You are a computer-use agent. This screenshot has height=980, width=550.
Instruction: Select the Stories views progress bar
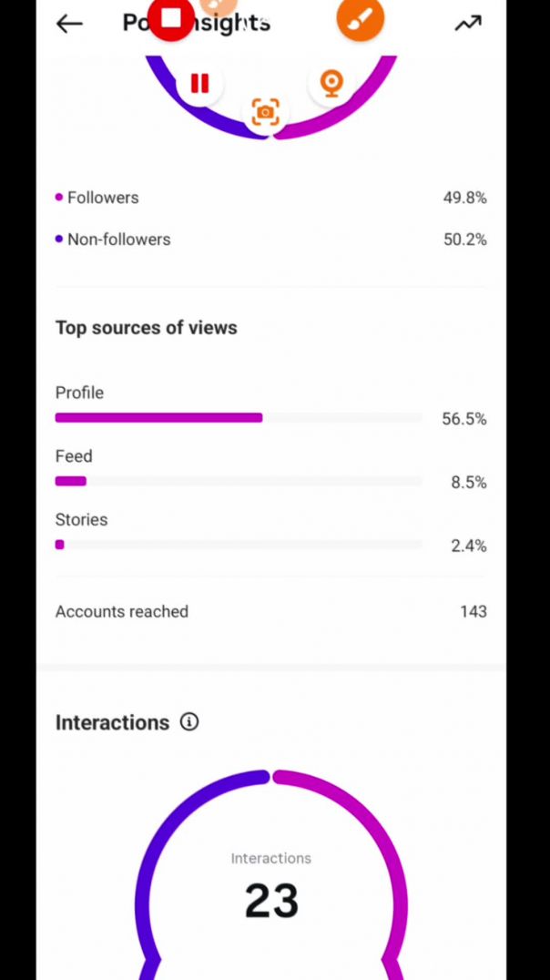click(239, 545)
